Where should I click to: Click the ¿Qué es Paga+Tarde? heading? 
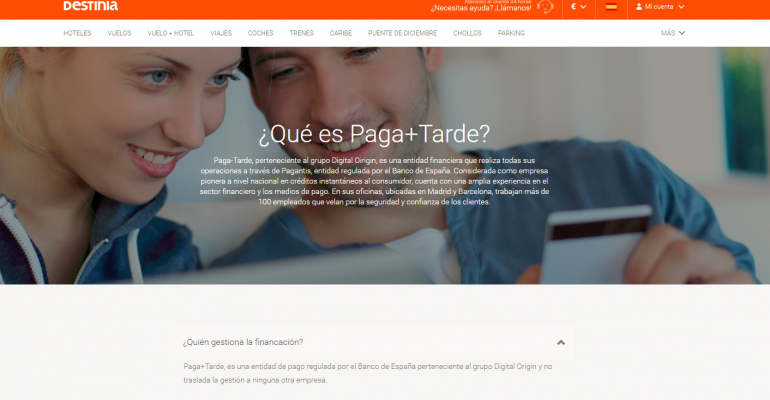coord(374,133)
